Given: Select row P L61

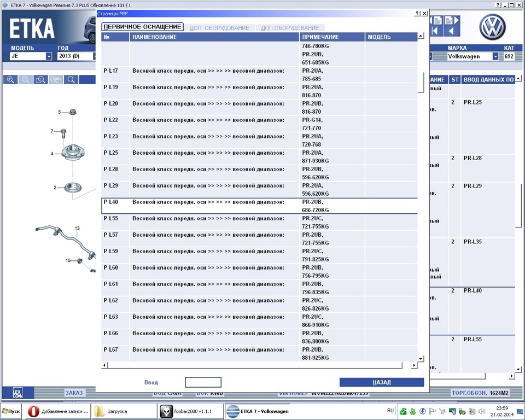Looking at the screenshot, I should [259, 288].
